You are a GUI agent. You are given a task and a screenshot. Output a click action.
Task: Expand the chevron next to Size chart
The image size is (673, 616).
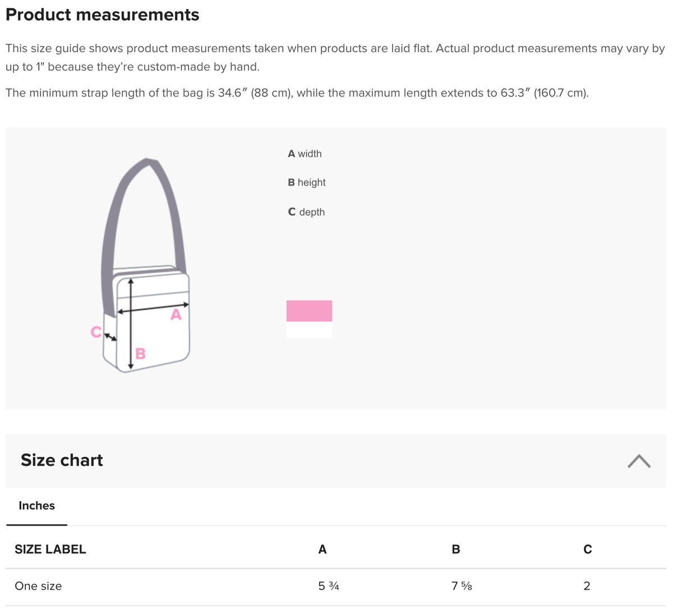pos(639,460)
